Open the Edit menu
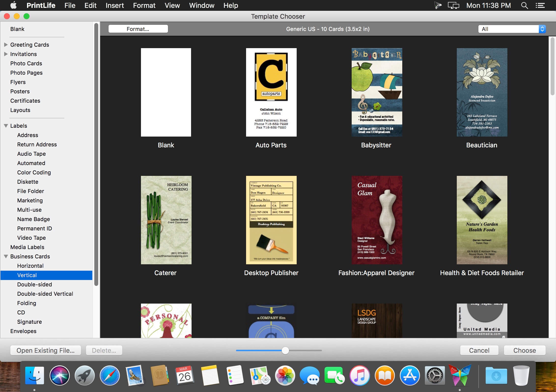 pyautogui.click(x=90, y=5)
